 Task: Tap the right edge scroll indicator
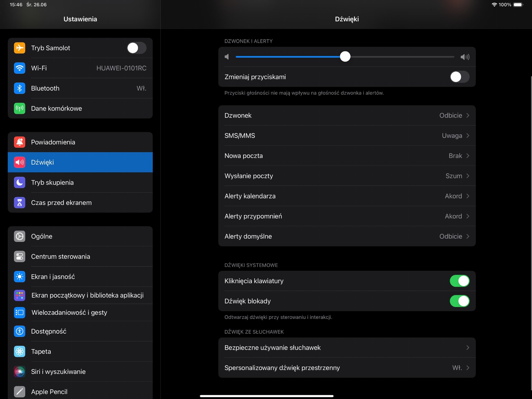pos(531,233)
